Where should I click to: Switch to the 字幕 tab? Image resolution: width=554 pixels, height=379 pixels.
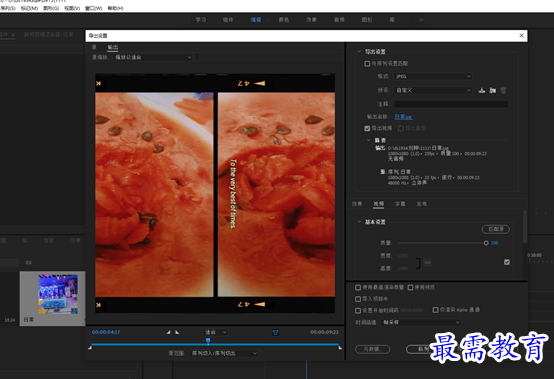400,204
